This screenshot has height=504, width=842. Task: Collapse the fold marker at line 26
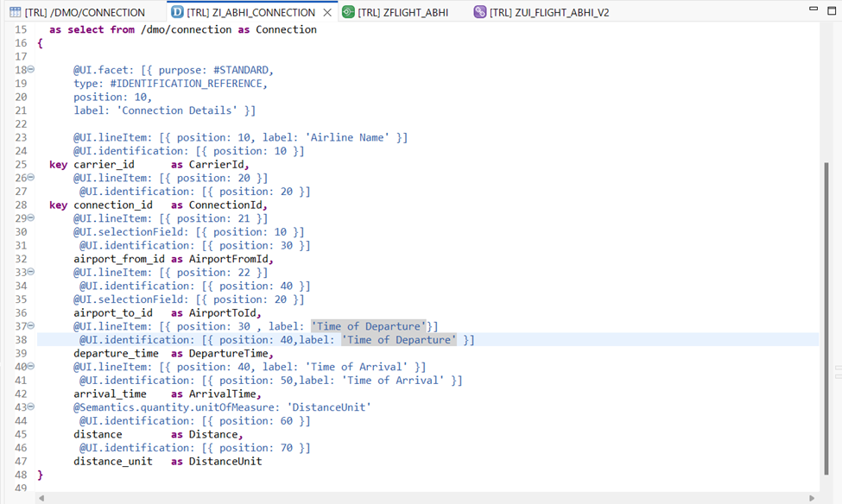[31, 178]
